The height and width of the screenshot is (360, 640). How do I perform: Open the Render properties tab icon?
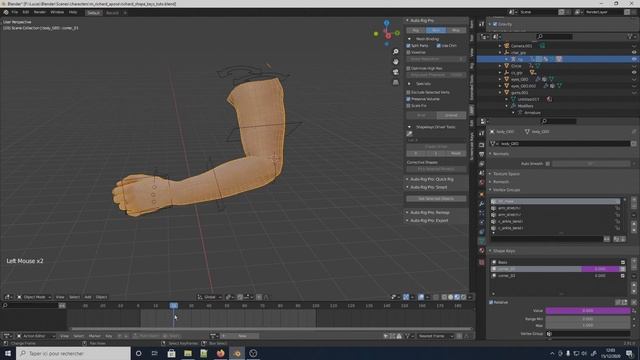point(482,145)
